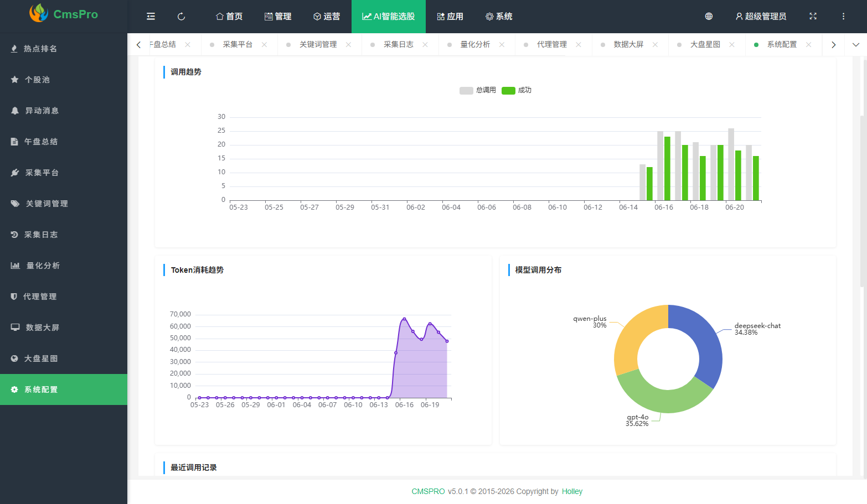Collapse sidebar with menu fold icon
The height and width of the screenshot is (504, 867).
[151, 17]
